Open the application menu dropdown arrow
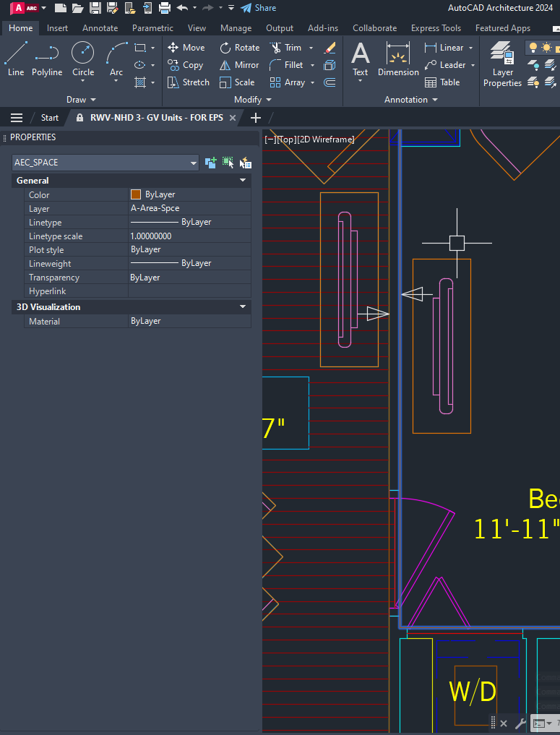Screen dimensions: 560x735 (x=43, y=8)
